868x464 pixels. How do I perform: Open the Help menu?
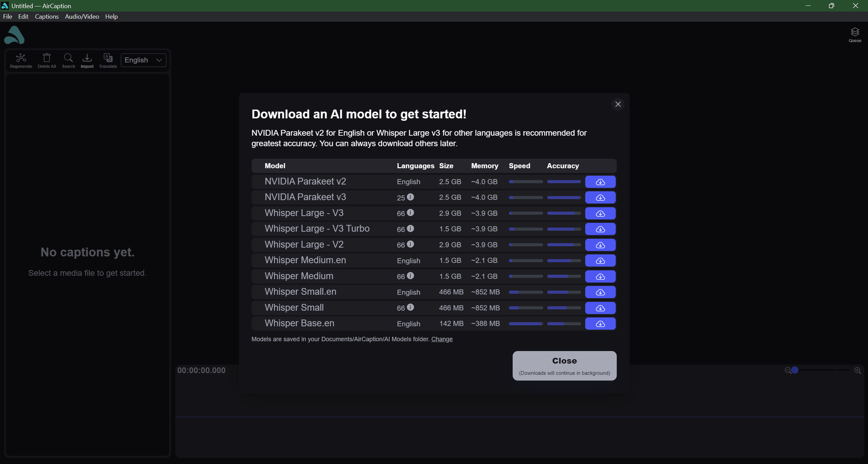(x=111, y=16)
